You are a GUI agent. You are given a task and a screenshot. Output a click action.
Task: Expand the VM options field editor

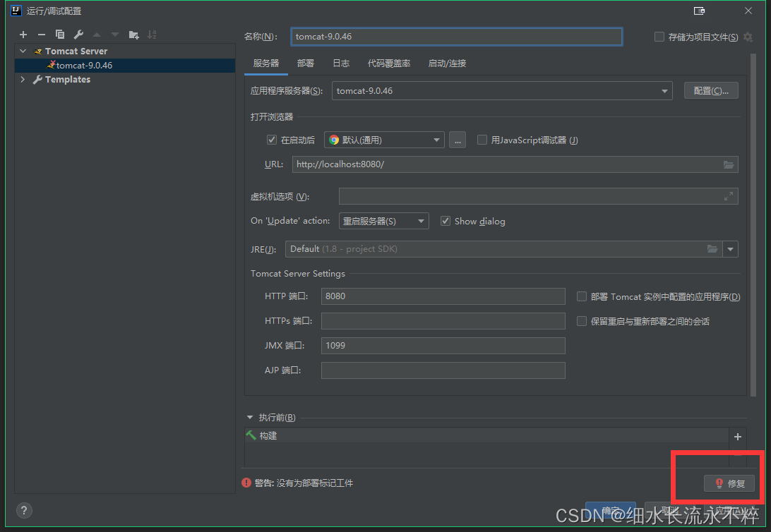pos(729,196)
